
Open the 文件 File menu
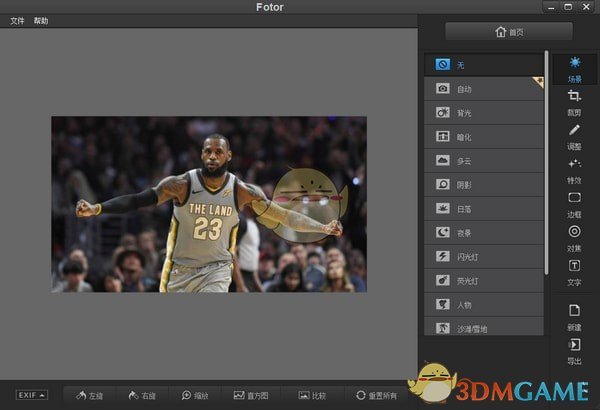[17, 21]
